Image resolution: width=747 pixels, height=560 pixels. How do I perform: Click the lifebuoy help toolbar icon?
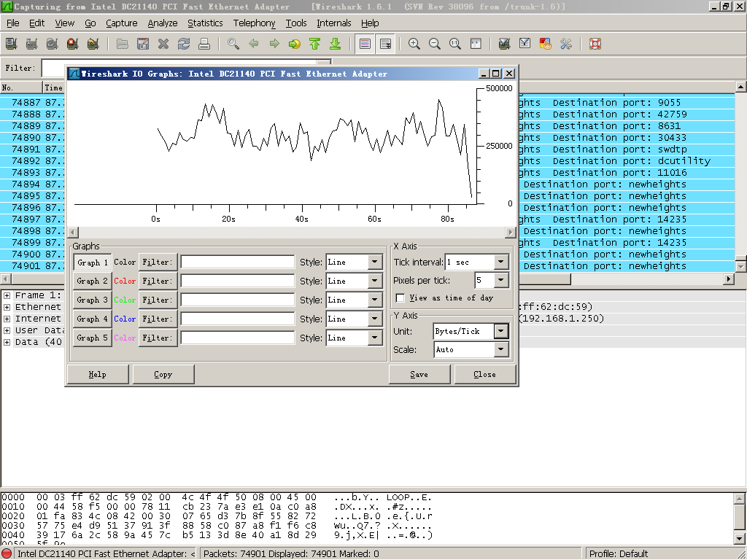[x=595, y=44]
